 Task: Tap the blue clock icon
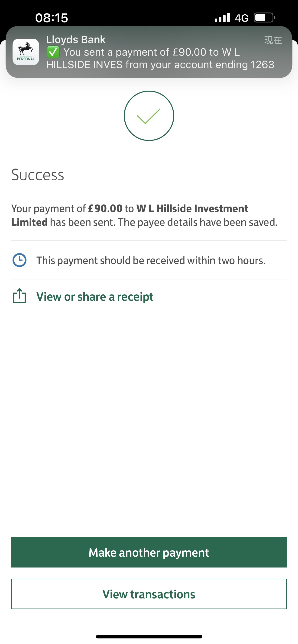[19, 260]
